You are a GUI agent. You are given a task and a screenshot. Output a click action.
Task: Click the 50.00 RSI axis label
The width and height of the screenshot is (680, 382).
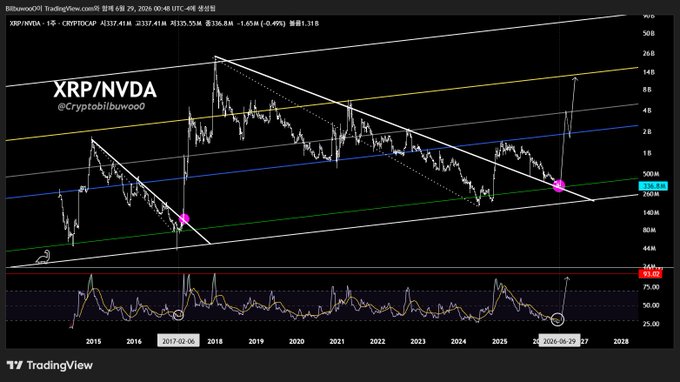[651, 305]
